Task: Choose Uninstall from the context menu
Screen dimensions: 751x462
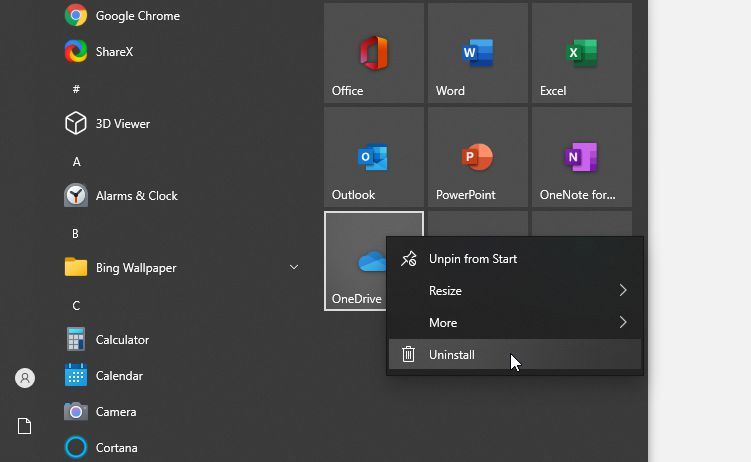Action: coord(452,355)
